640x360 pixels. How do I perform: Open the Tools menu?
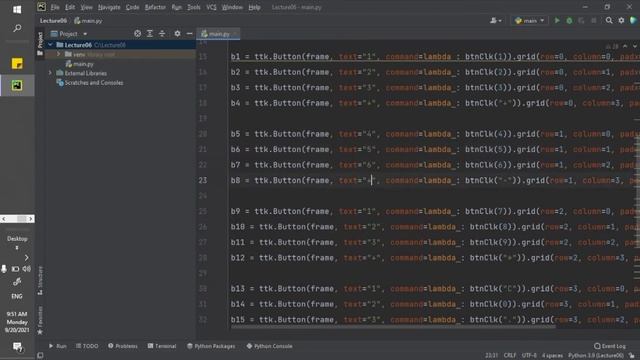[194, 7]
